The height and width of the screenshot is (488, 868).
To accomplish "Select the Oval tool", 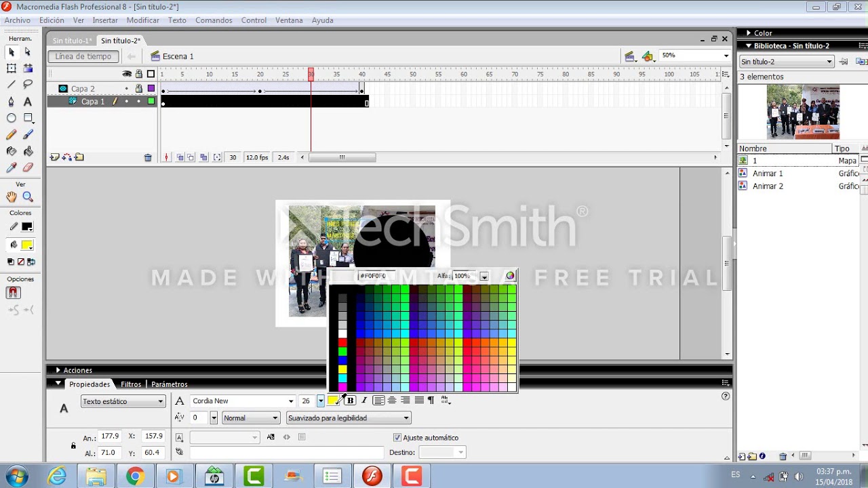I will click(x=12, y=118).
